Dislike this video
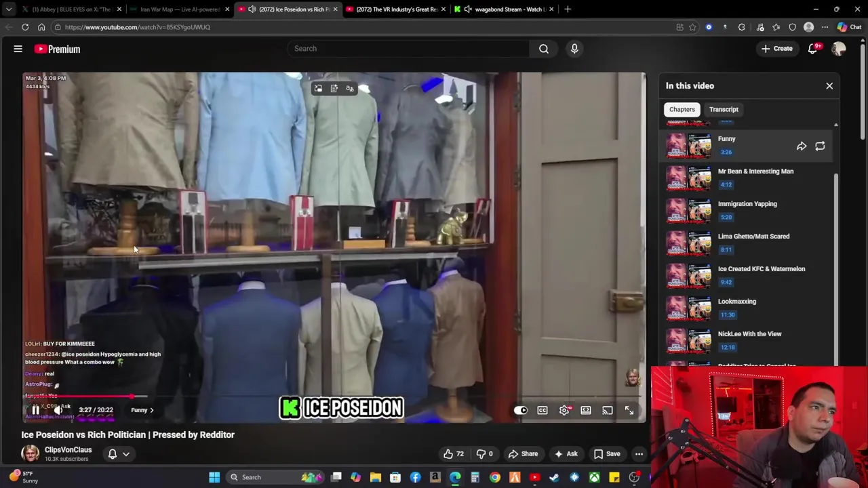Screen dimensions: 868x488 pyautogui.click(x=486, y=454)
